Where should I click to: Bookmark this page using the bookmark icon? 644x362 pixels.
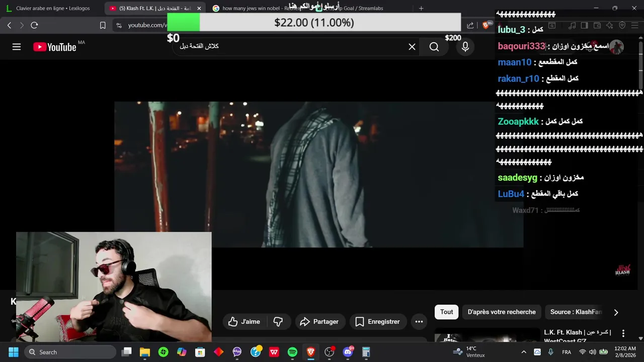coord(103,25)
